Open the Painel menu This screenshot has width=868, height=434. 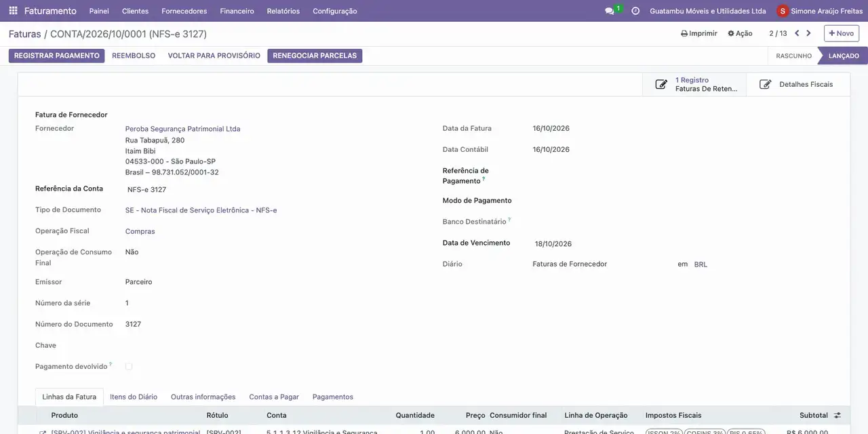tap(99, 11)
